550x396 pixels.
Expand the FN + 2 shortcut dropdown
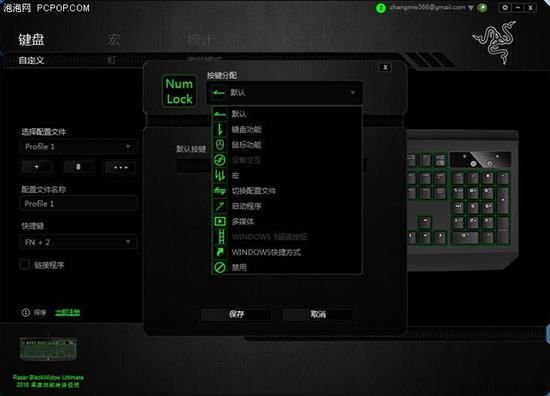point(78,242)
